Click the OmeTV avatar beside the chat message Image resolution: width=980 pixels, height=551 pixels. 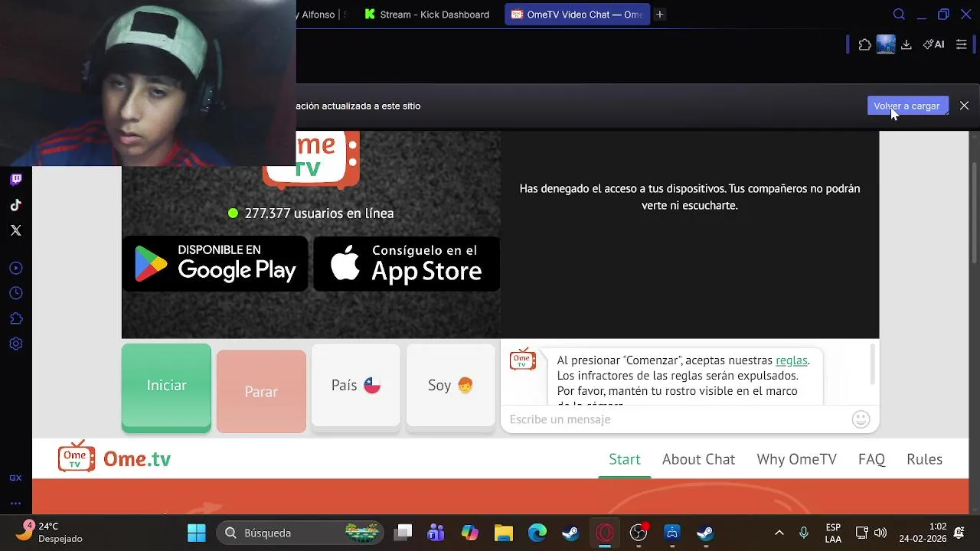523,359
